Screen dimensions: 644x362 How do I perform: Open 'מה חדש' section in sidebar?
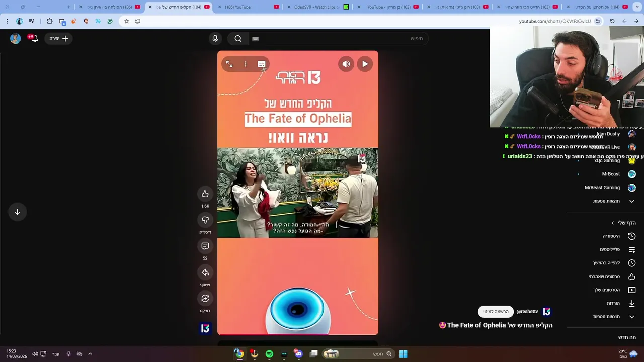[x=627, y=338]
